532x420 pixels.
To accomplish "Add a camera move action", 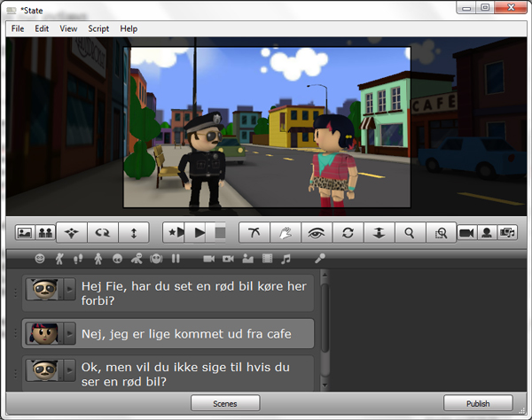I will [x=228, y=259].
